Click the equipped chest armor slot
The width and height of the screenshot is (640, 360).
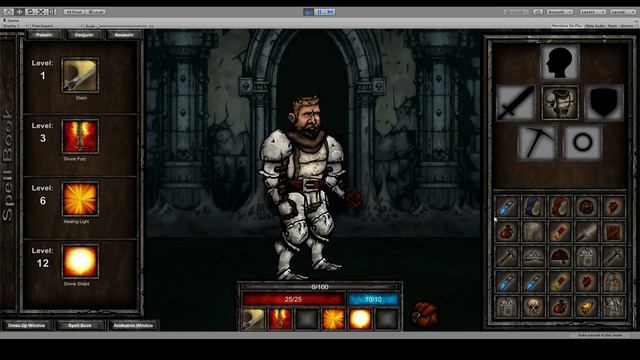pyautogui.click(x=560, y=103)
